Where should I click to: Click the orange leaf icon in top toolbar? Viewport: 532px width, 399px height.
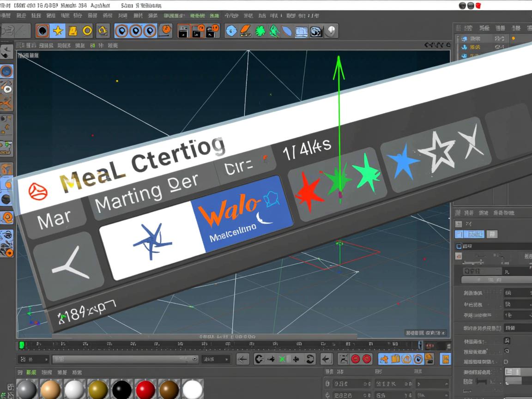click(246, 31)
